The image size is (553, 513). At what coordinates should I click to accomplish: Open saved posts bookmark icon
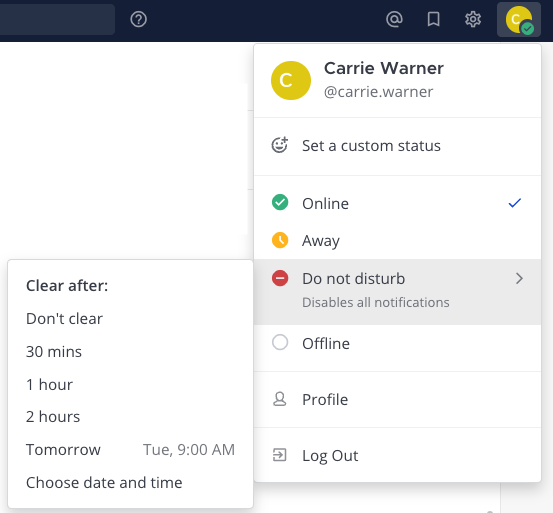(x=433, y=19)
